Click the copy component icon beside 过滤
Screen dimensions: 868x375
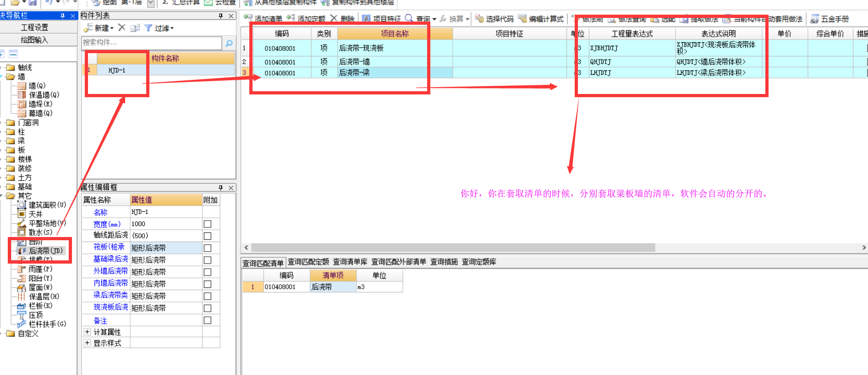point(135,28)
